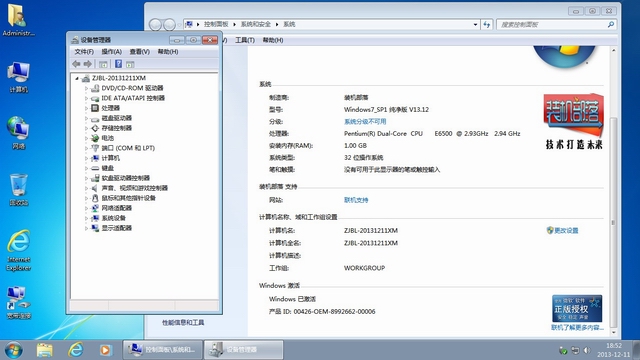Open the address bar history dropdown arrow
The image size is (640, 360).
tap(476, 24)
